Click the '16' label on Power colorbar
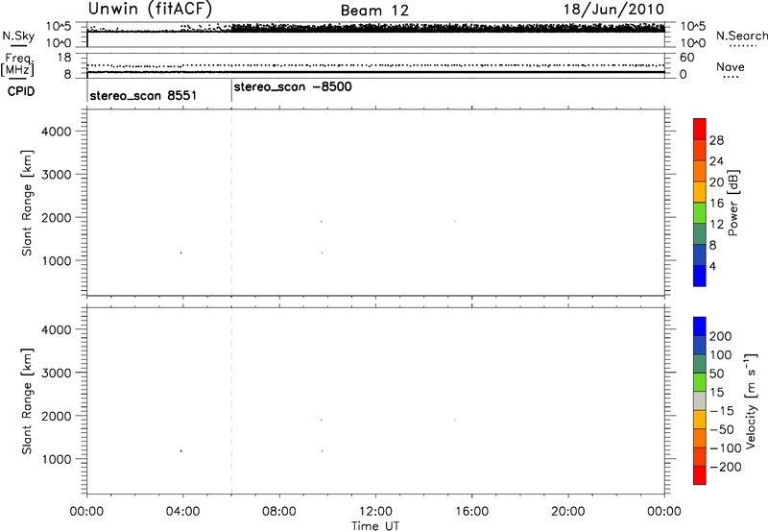768x532 pixels. pyautogui.click(x=716, y=204)
